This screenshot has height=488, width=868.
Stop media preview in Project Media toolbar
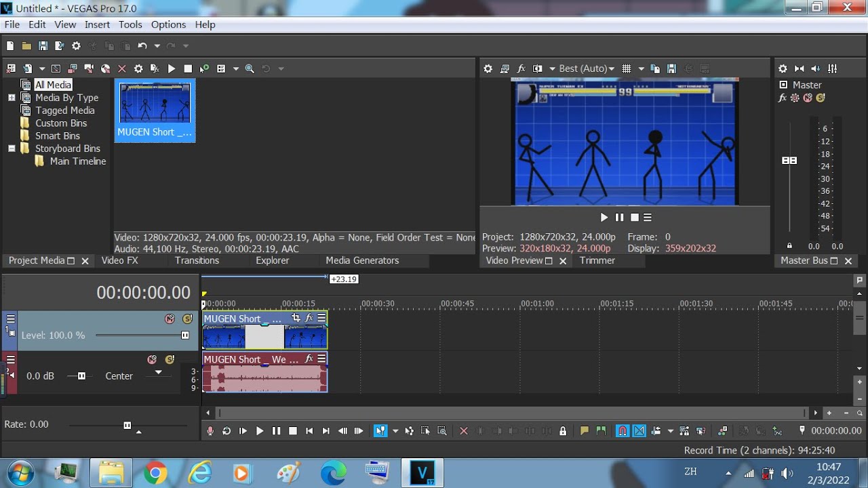(x=188, y=68)
